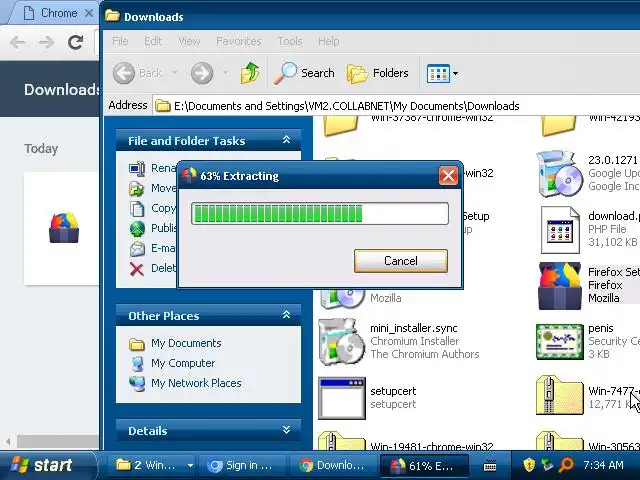Close the Chrome tab
The width and height of the screenshot is (640, 480).
pos(89,13)
